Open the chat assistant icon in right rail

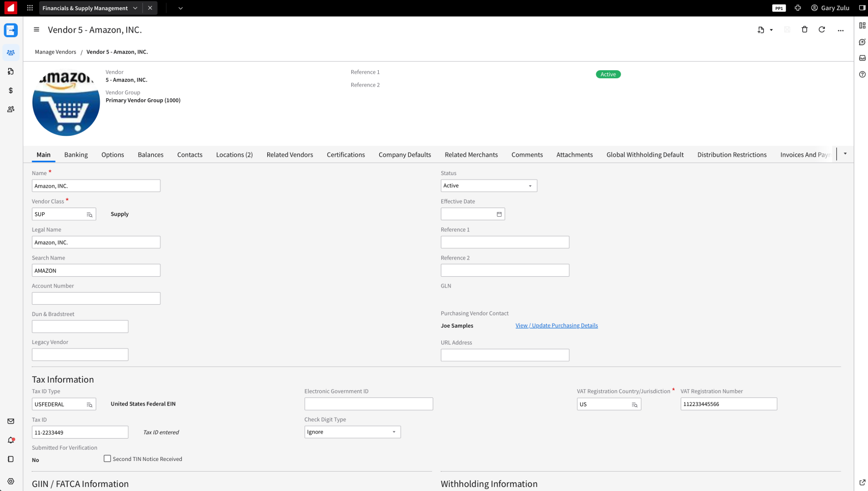pyautogui.click(x=862, y=42)
